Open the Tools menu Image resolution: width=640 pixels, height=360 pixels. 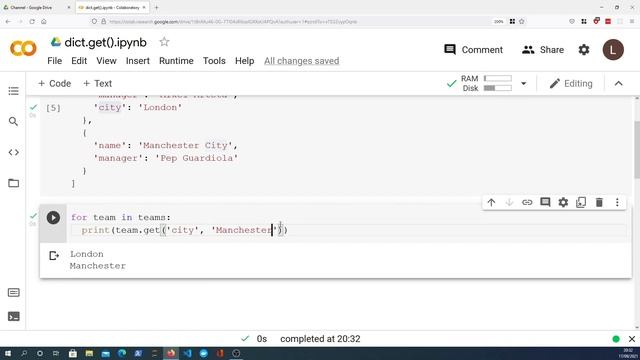click(214, 61)
